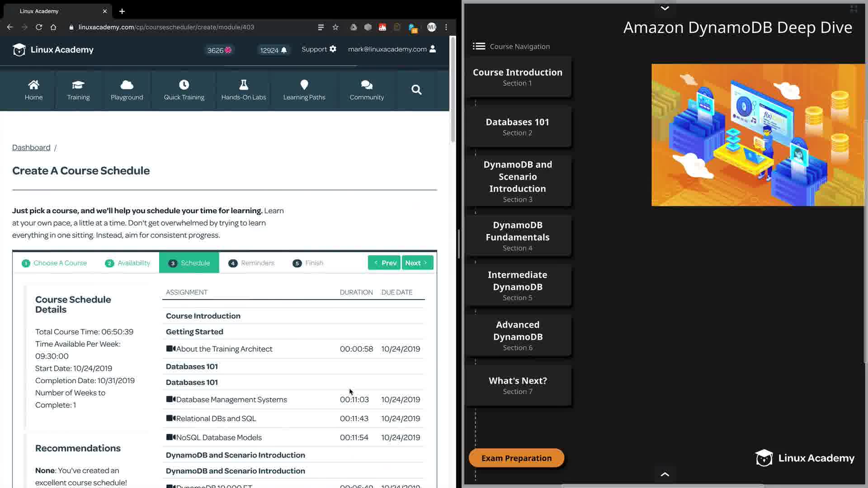Open the Home nav icon
Screen dimensions: 868x488
click(33, 84)
